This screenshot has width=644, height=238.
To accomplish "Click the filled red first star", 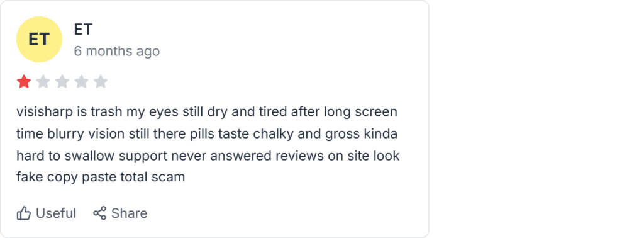I will tap(24, 82).
